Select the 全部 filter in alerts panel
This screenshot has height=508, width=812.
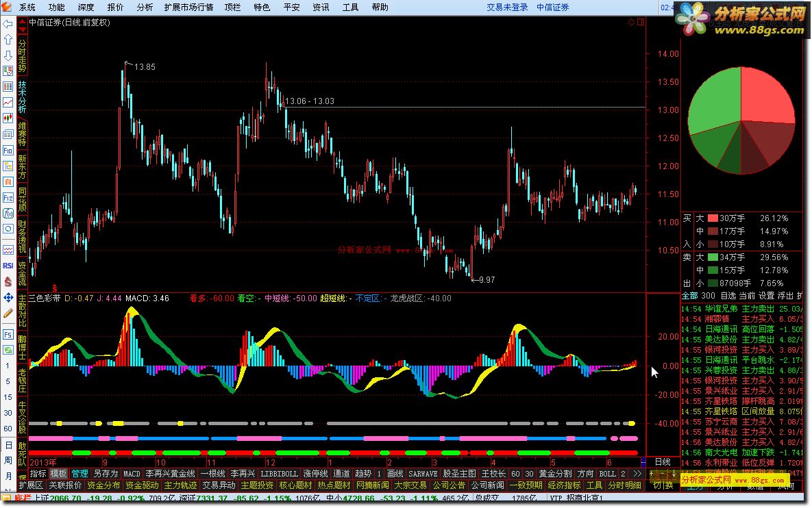[689, 295]
